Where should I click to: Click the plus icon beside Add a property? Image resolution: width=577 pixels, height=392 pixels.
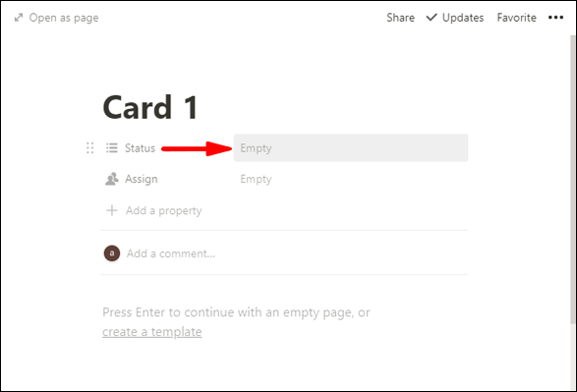[x=112, y=210]
